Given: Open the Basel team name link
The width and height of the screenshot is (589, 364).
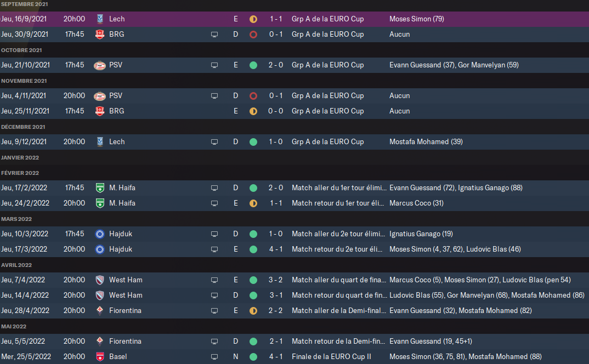Looking at the screenshot, I should pyautogui.click(x=118, y=356).
